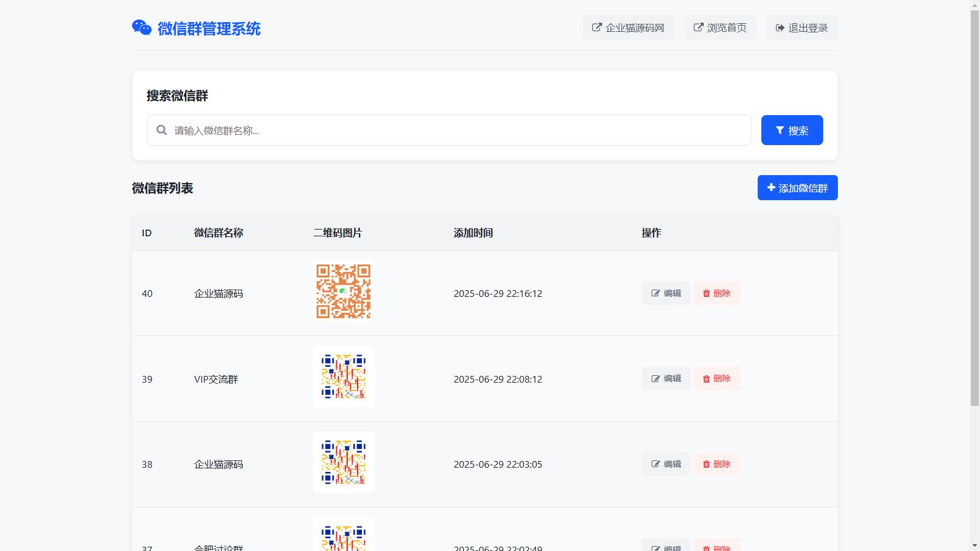Image resolution: width=980 pixels, height=551 pixels.
Task: Open the QR code thumbnail of VIP交流群
Action: point(343,377)
